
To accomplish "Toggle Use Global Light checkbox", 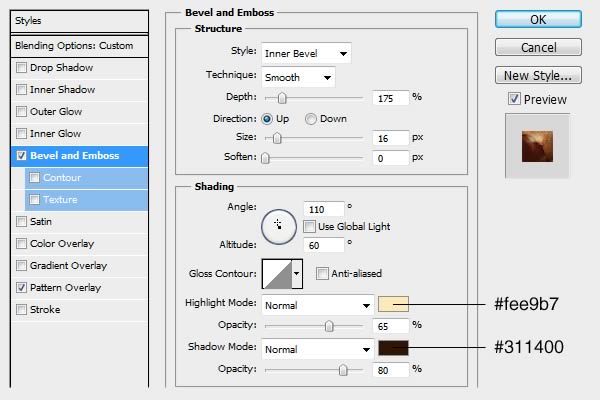I will tap(309, 227).
